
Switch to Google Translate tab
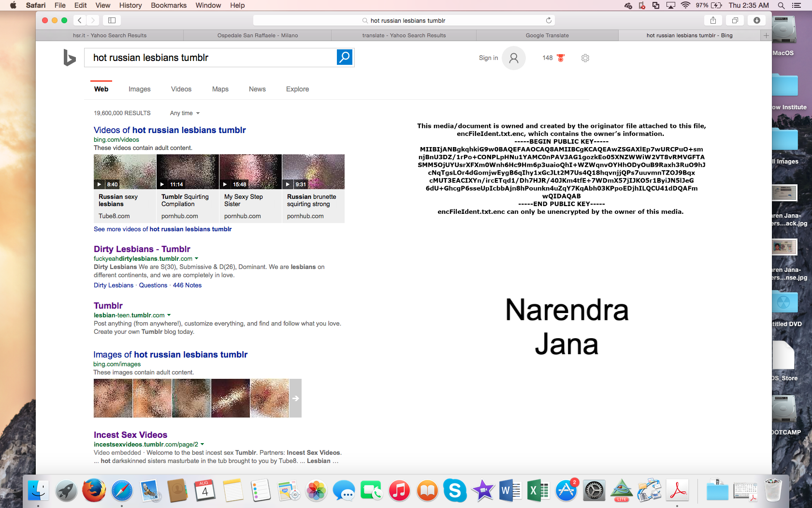tap(547, 35)
